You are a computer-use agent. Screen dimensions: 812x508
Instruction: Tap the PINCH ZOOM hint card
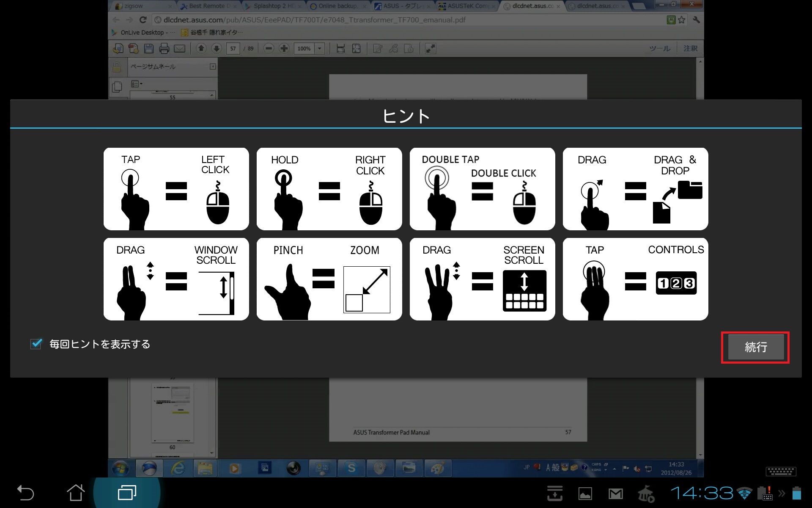point(329,279)
